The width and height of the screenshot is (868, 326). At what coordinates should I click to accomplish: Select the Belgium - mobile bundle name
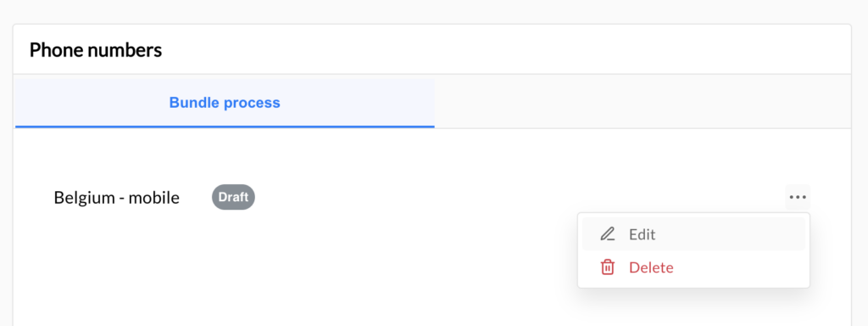[x=117, y=197]
